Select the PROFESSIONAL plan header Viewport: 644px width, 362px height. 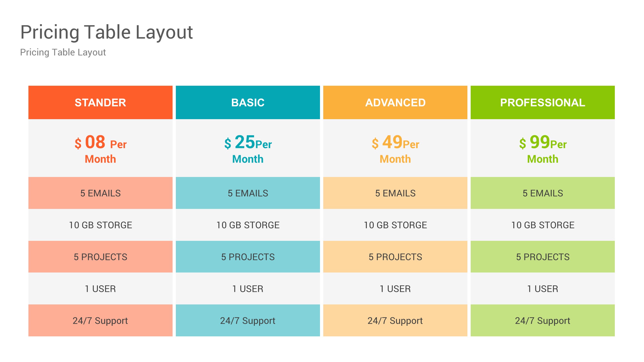[543, 103]
